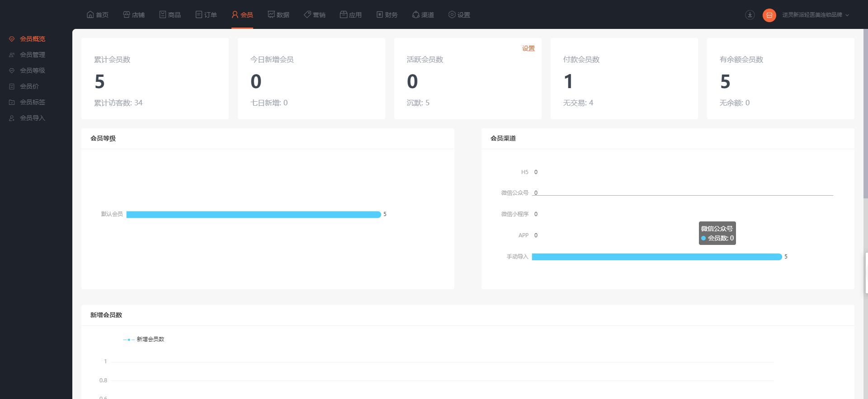The image size is (868, 399).
Task: Click the 默认会员 blue bar in 会员等级 chart
Action: [254, 215]
